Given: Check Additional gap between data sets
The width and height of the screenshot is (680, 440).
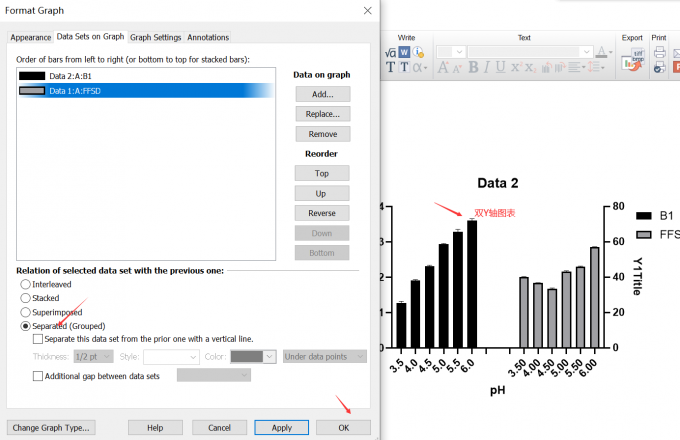Looking at the screenshot, I should (x=38, y=375).
